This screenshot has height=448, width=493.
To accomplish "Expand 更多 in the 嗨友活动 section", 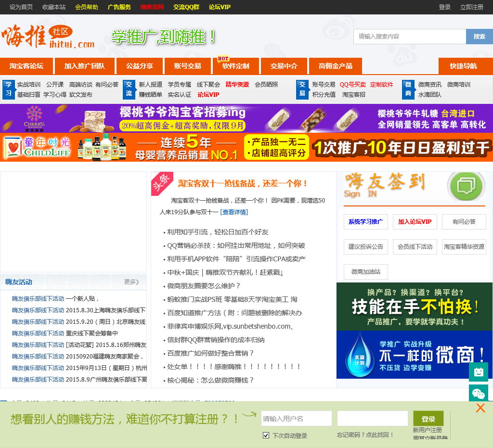I will tap(131, 282).
